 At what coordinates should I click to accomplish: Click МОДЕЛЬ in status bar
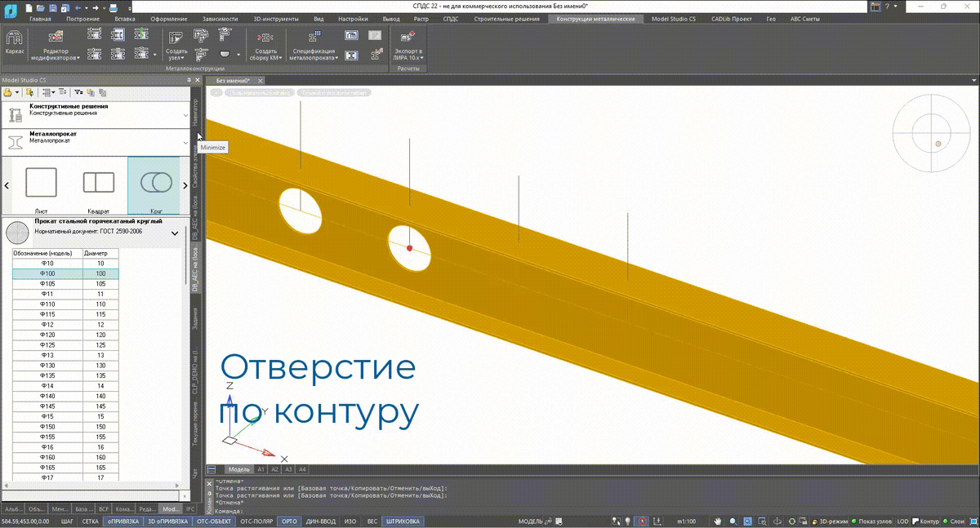pyautogui.click(x=531, y=521)
